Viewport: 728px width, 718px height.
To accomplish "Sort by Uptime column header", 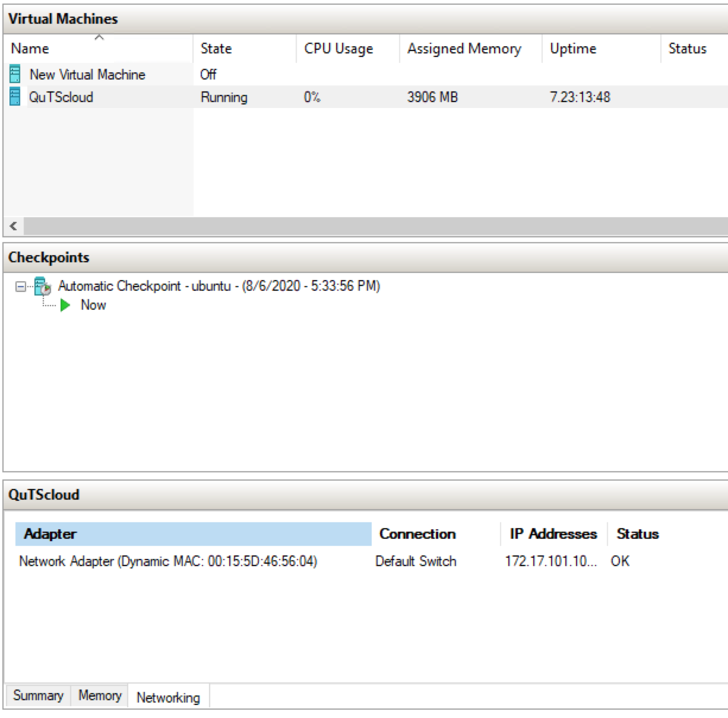I will coord(601,49).
